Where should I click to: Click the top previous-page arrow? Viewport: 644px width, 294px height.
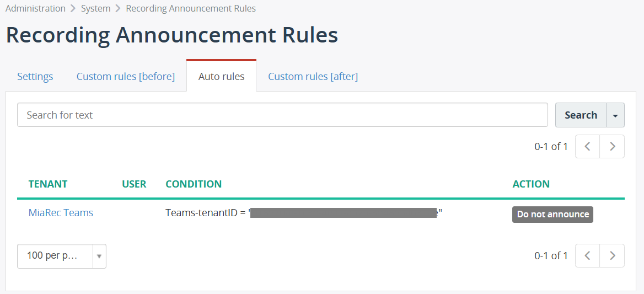[x=588, y=147]
